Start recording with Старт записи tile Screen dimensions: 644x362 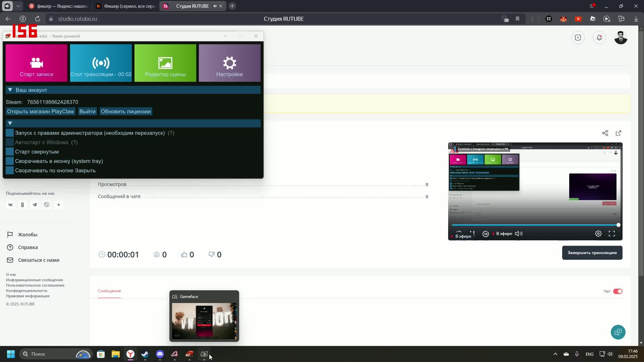click(x=37, y=63)
